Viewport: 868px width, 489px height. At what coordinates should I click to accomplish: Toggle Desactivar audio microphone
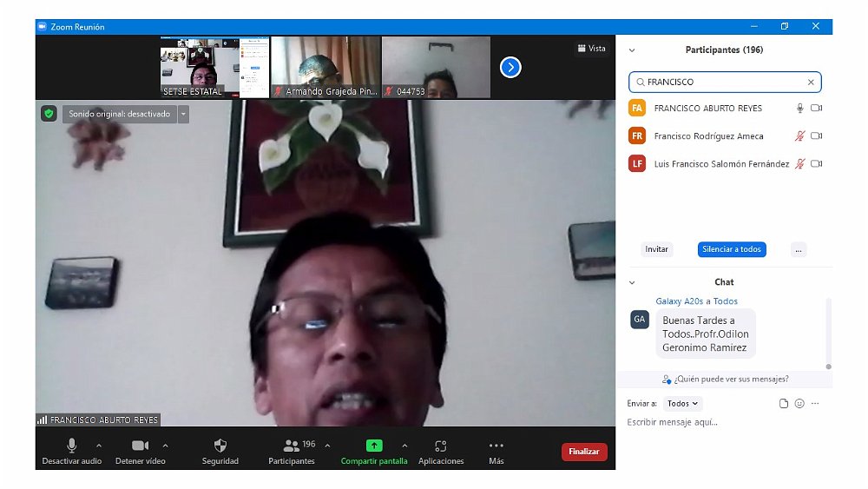point(72,446)
